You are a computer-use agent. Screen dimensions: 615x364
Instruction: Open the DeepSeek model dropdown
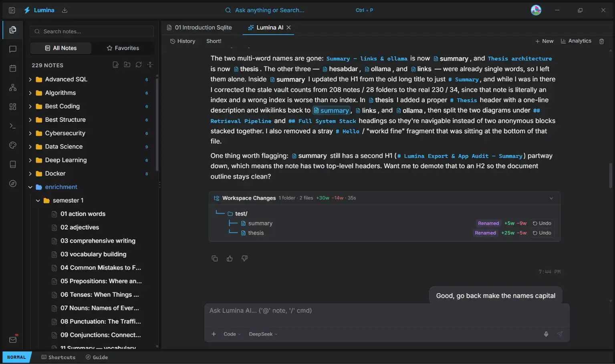point(263,334)
